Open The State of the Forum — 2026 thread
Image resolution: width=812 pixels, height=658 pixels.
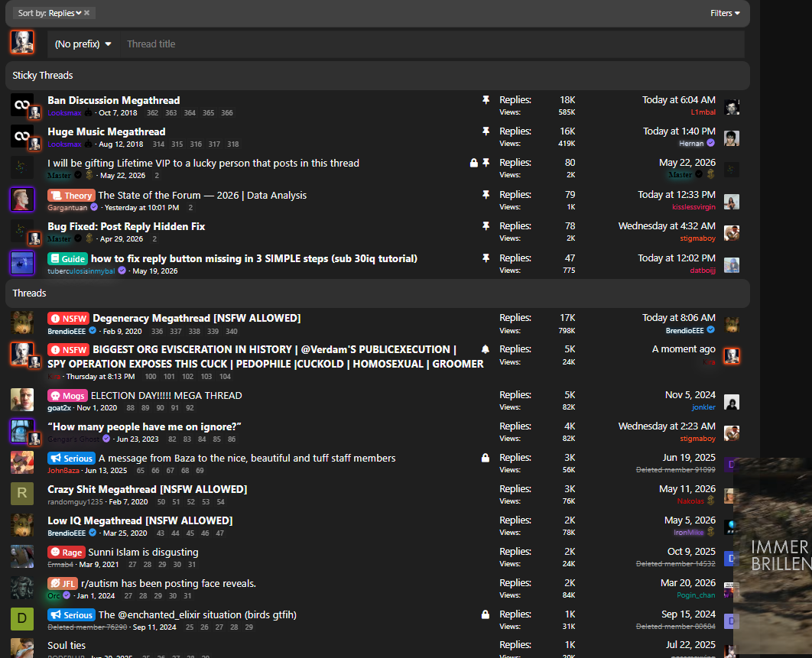[203, 196]
